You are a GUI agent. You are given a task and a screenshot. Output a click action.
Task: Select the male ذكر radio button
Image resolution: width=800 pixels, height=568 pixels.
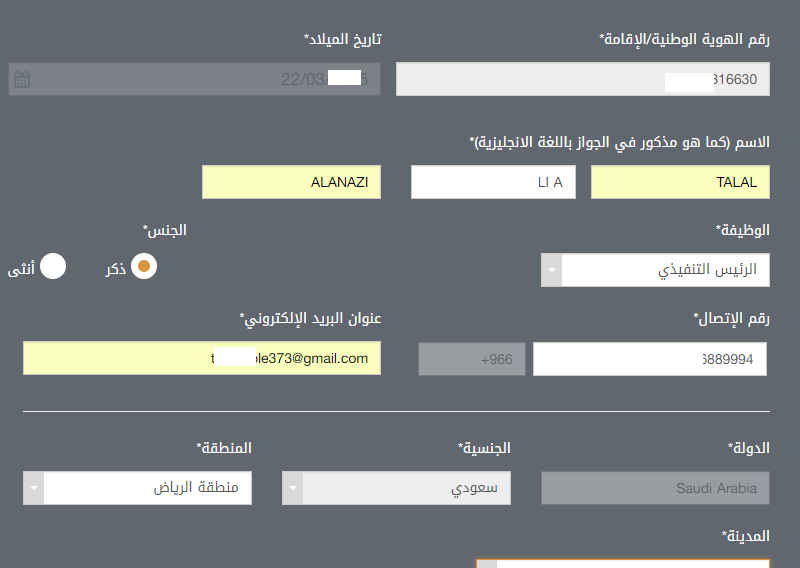click(x=144, y=266)
